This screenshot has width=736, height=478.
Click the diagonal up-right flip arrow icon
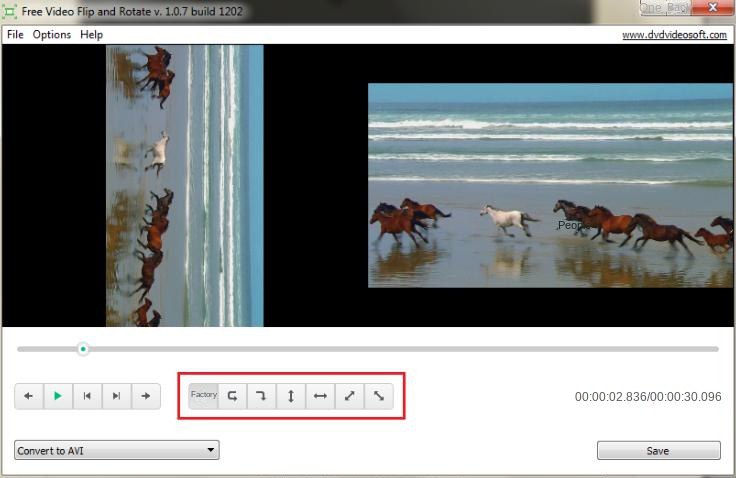349,395
